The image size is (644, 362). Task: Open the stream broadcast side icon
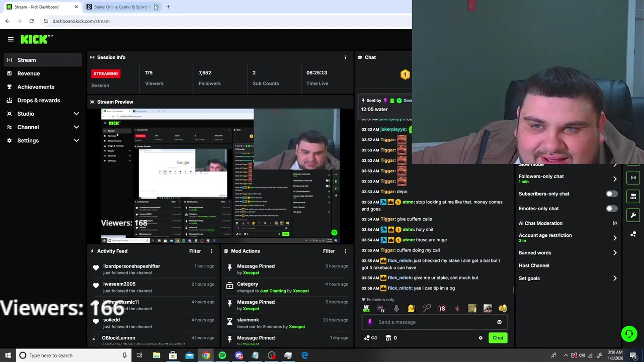coord(633,177)
